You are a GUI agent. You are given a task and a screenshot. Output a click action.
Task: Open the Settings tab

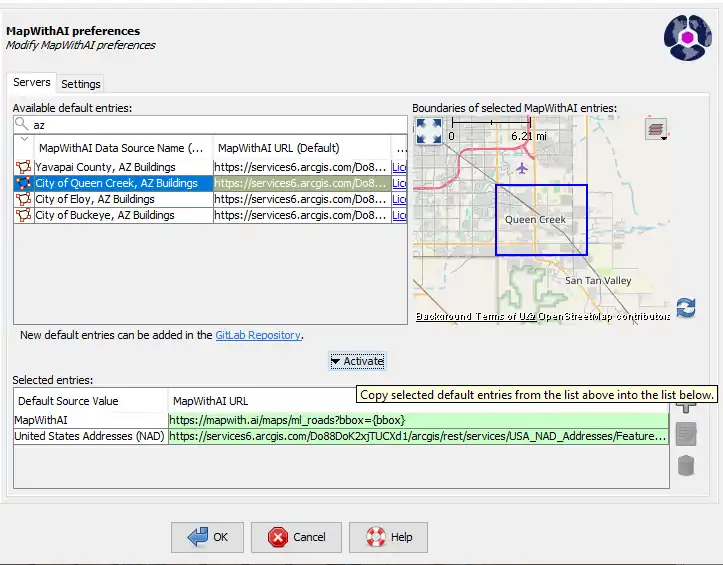(81, 84)
